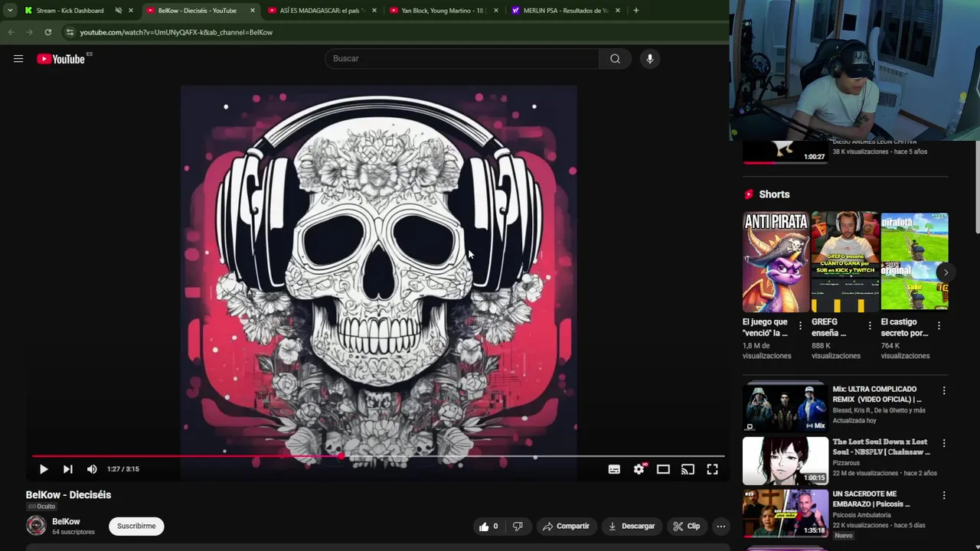
Task: Close the MERLIN PSA tab
Action: pos(617,11)
